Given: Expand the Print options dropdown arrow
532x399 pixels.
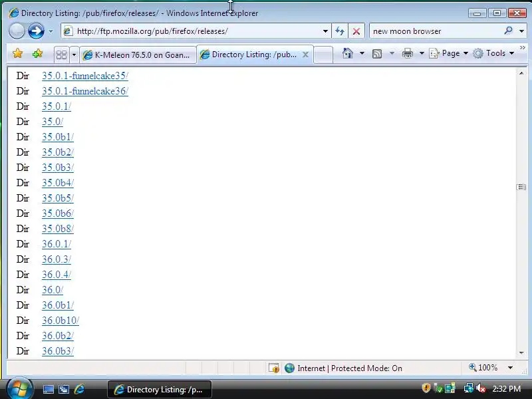Looking at the screenshot, I should pos(422,53).
